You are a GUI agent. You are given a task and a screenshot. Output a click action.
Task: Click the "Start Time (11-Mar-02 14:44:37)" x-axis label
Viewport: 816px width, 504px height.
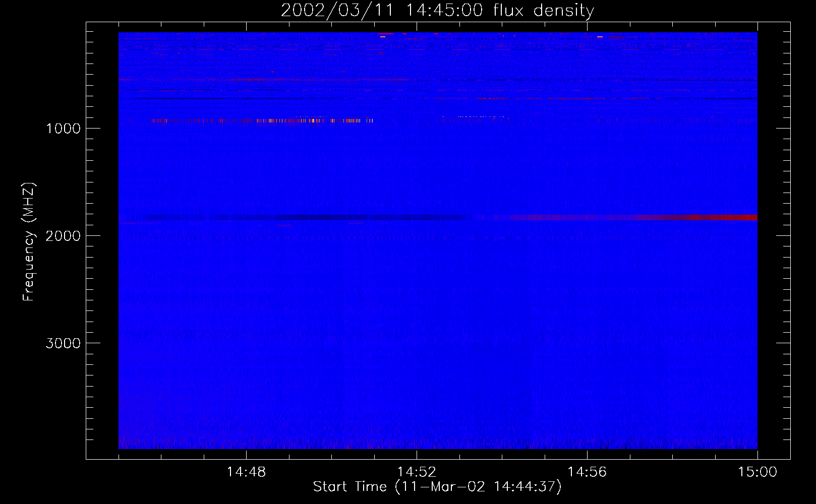point(437,487)
